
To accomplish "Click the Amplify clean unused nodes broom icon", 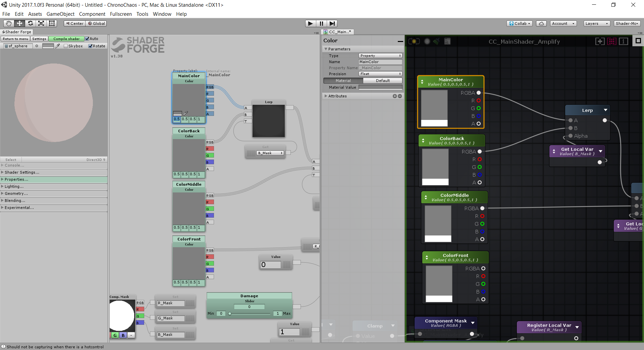I will (x=436, y=41).
